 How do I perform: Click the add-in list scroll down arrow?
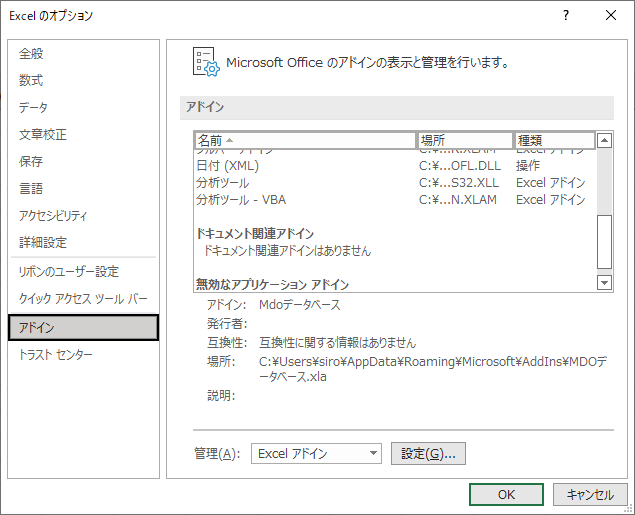[604, 282]
